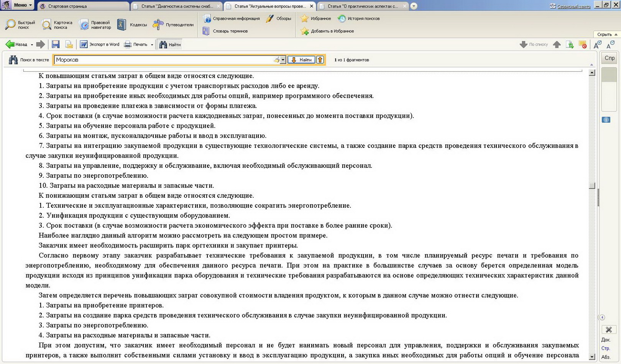
Task: Increase font size with the A+ icon
Action: (597, 45)
